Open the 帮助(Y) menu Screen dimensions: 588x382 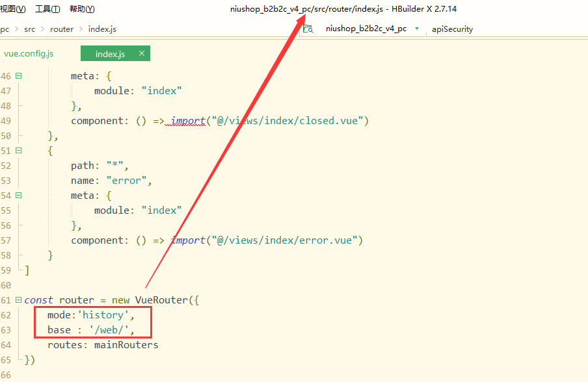(82, 9)
